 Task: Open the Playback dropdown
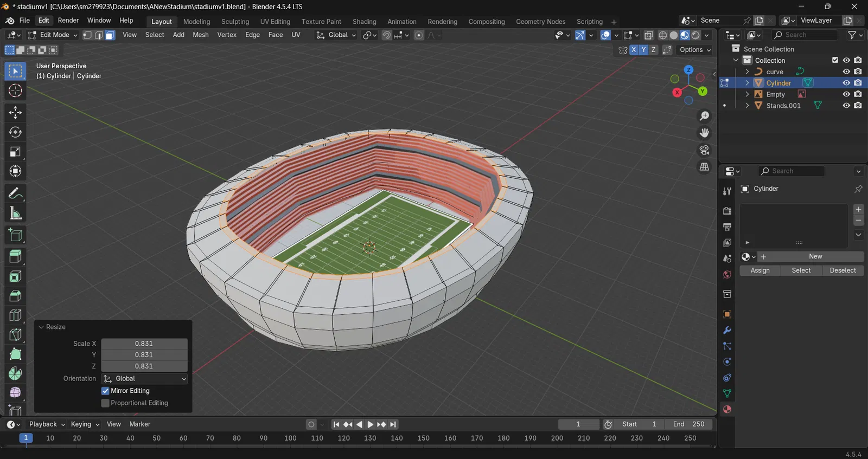(x=47, y=424)
